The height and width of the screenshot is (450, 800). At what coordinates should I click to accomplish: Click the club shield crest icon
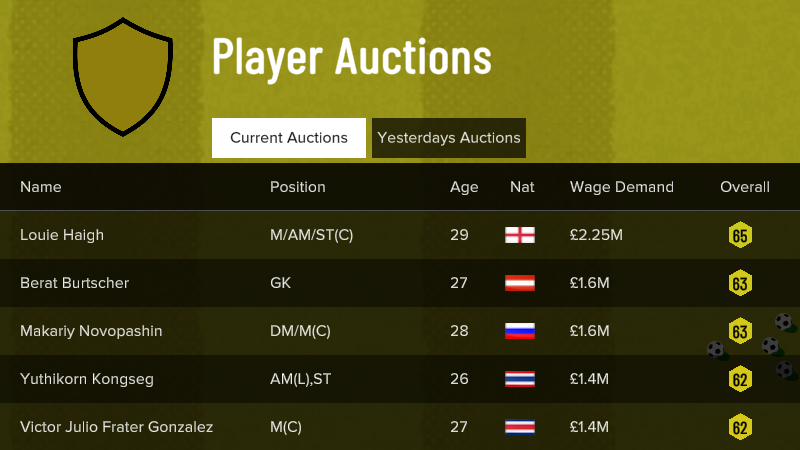point(122,78)
